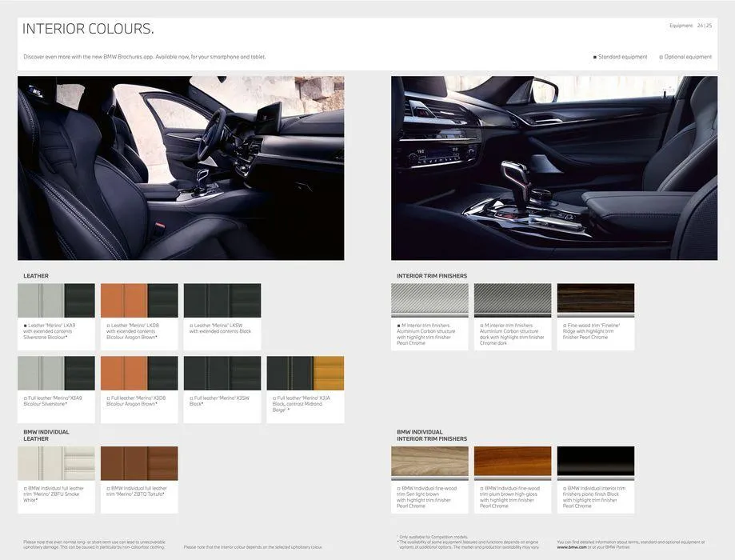The image size is (735, 560).
Task: Open the www.bmw.com link in footer
Action: coord(572,547)
